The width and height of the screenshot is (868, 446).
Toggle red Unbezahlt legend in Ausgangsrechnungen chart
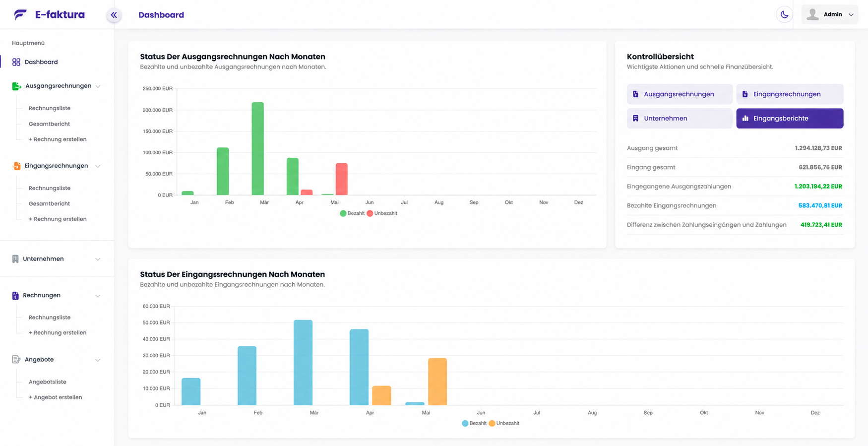pyautogui.click(x=382, y=213)
